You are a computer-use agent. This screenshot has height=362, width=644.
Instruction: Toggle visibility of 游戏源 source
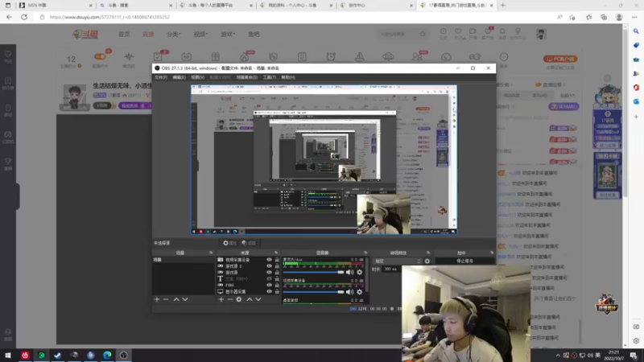coord(269,273)
